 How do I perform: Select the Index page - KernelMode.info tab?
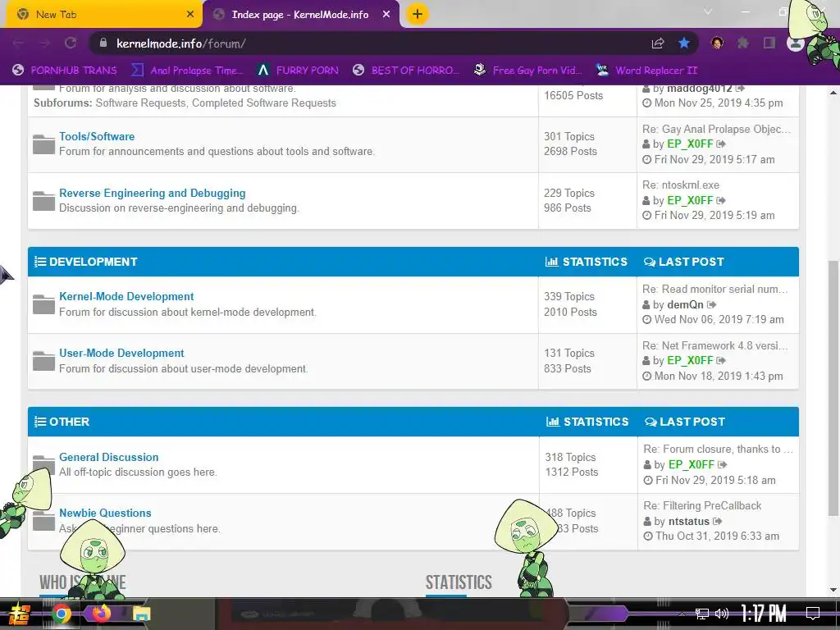[301, 15]
